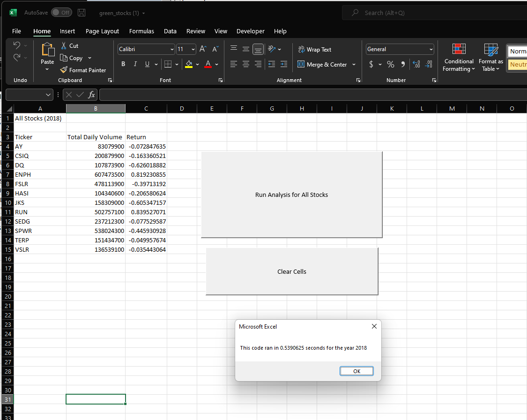Click the Redo arrow icon
Viewport: 527px width, 420px height.
(17, 58)
